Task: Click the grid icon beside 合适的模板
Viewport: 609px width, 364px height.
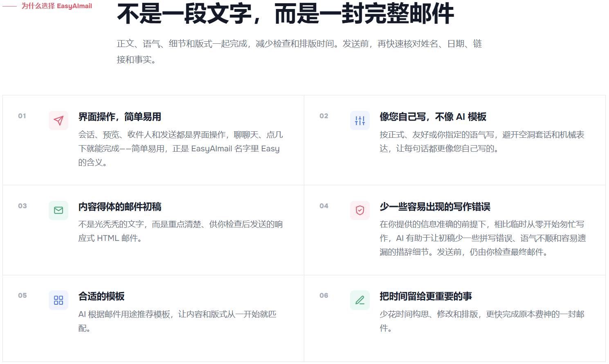Action: click(58, 300)
